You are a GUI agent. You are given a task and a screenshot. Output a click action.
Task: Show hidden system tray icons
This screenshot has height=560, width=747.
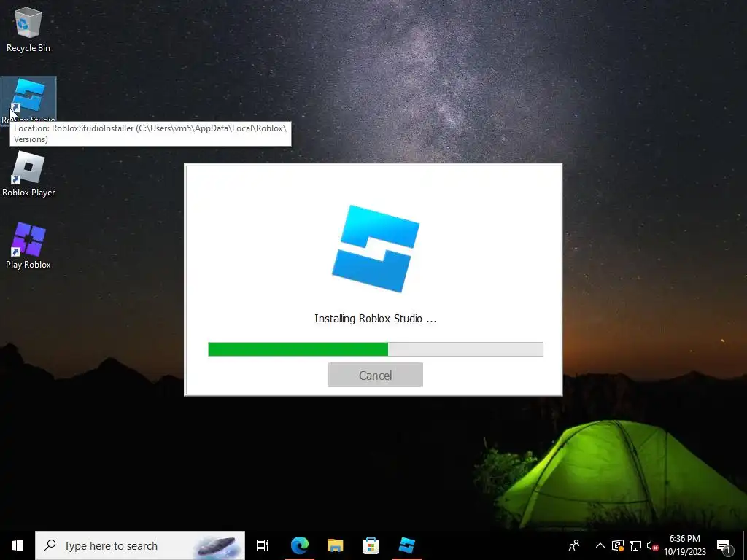coord(600,545)
